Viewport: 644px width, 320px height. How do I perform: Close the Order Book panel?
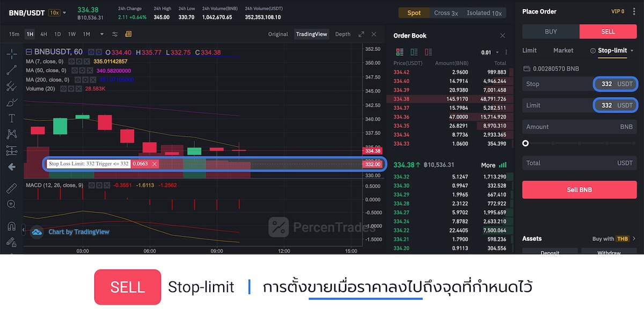(502, 35)
